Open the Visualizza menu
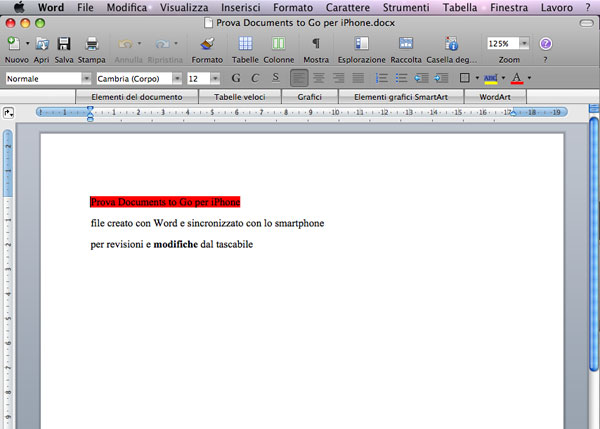The height and width of the screenshot is (429, 600). [184, 7]
